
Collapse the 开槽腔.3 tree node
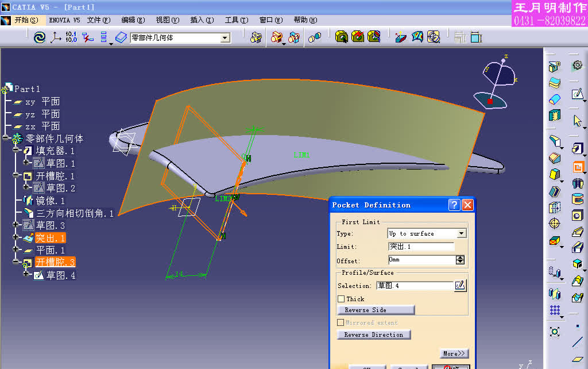click(16, 262)
